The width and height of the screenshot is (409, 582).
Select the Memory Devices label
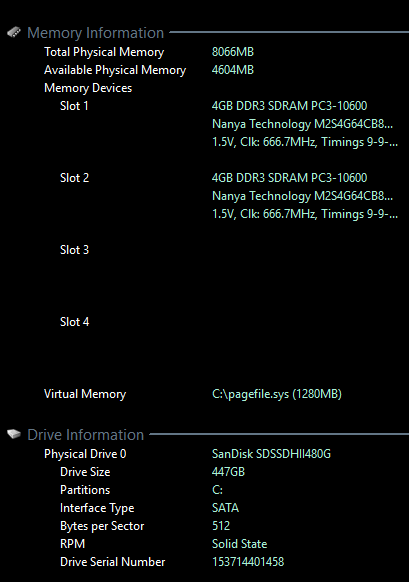point(88,88)
